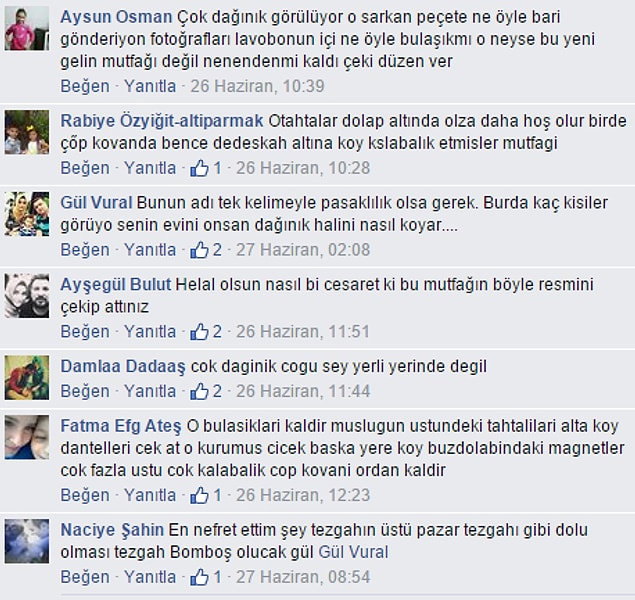Image resolution: width=635 pixels, height=600 pixels.
Task: Click Yanıtla under Ayşegül Bulut's comment
Action: click(x=150, y=332)
